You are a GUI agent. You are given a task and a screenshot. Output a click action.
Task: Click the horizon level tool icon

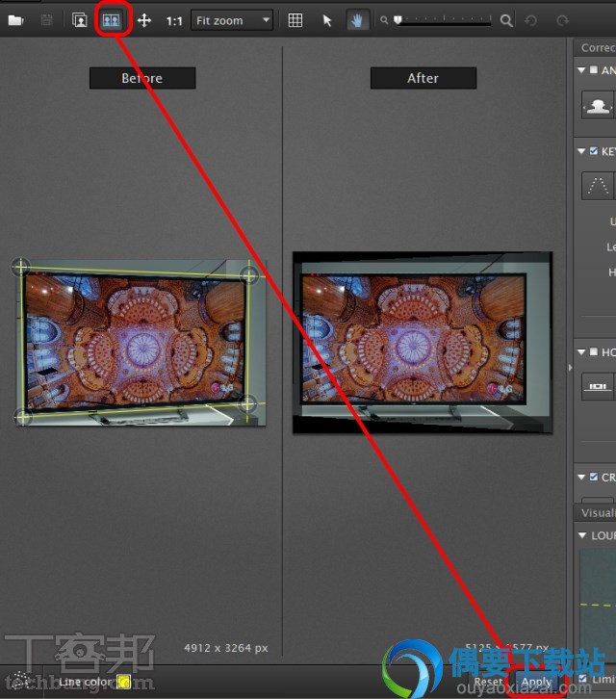coord(598,386)
